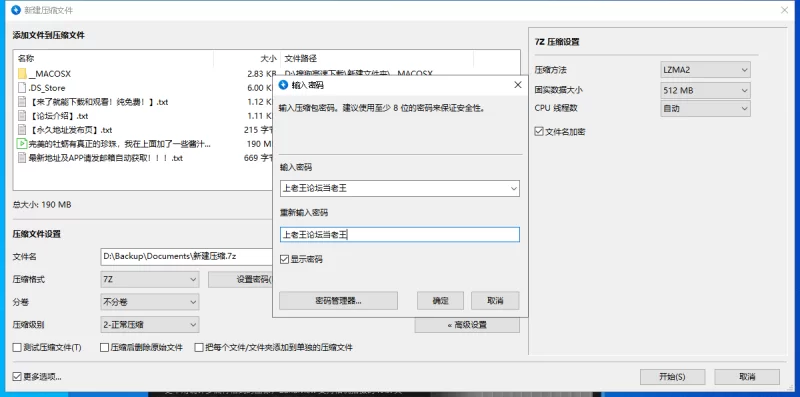Open 密码管理器...
Image resolution: width=800 pixels, height=397 pixels.
pyautogui.click(x=338, y=301)
